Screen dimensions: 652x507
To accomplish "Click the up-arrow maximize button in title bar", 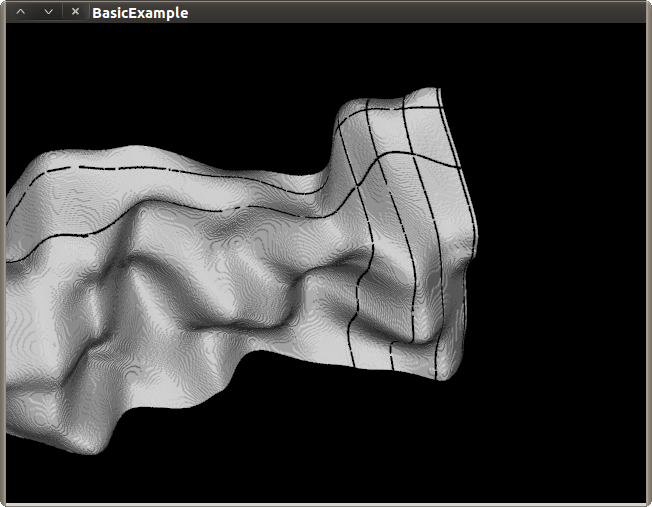I will [21, 12].
